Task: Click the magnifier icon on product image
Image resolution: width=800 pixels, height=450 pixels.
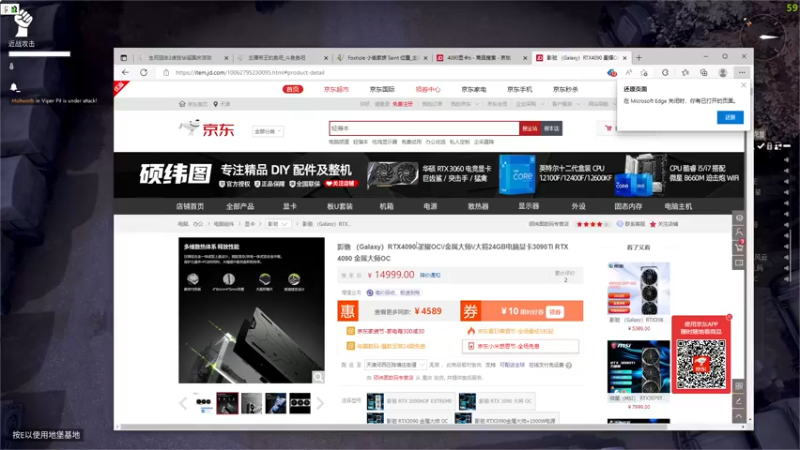Action: [x=318, y=377]
